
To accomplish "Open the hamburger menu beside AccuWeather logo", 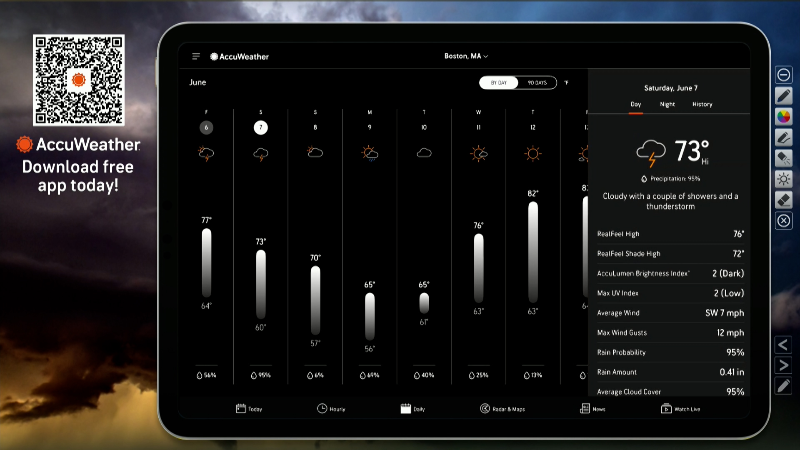I will pyautogui.click(x=196, y=56).
